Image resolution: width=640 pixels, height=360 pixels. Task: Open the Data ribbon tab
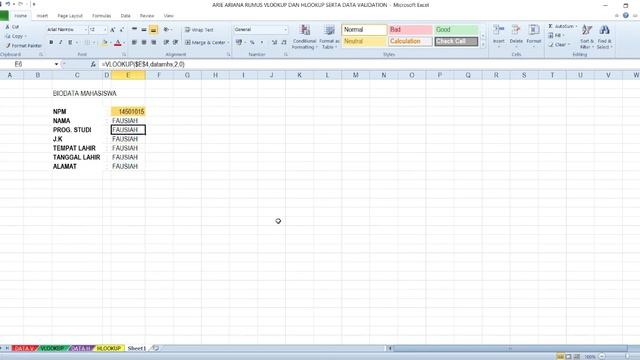(x=125, y=16)
